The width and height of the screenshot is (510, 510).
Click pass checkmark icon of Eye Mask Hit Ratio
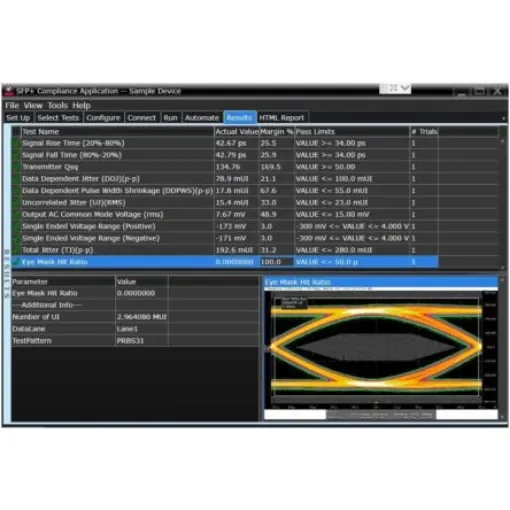point(16,262)
